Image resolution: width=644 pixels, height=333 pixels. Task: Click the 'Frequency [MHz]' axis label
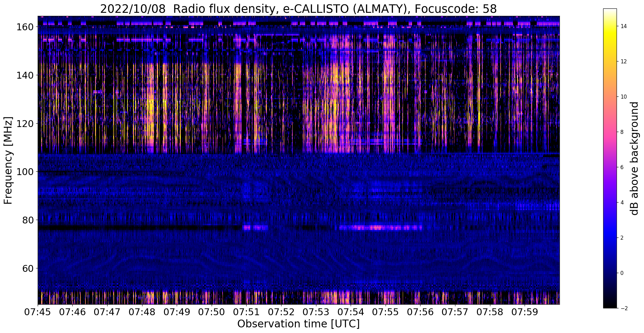pyautogui.click(x=8, y=160)
